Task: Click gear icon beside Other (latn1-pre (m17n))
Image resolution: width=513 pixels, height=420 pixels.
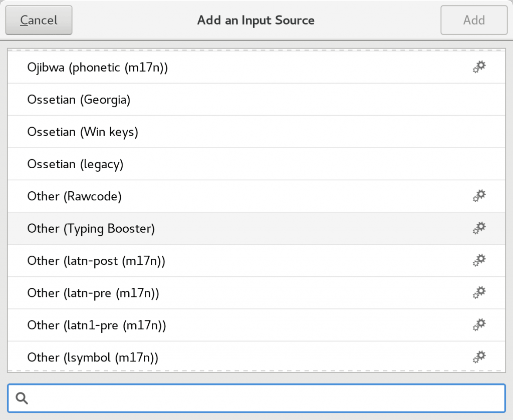Action: pos(479,325)
